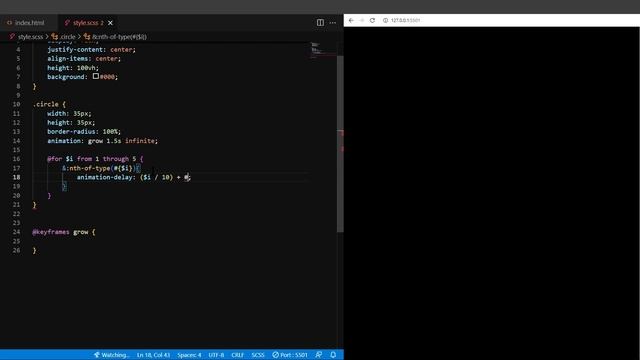Viewport: 640px width, 360px height.
Task: Click the Port : 5501 Live Server status
Action: pyautogui.click(x=290, y=355)
